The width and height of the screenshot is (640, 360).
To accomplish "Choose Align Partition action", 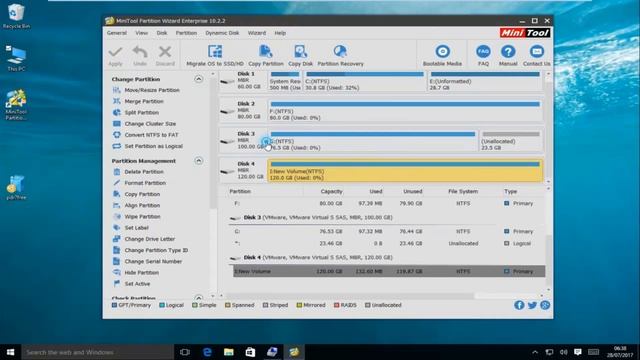I will (x=142, y=205).
